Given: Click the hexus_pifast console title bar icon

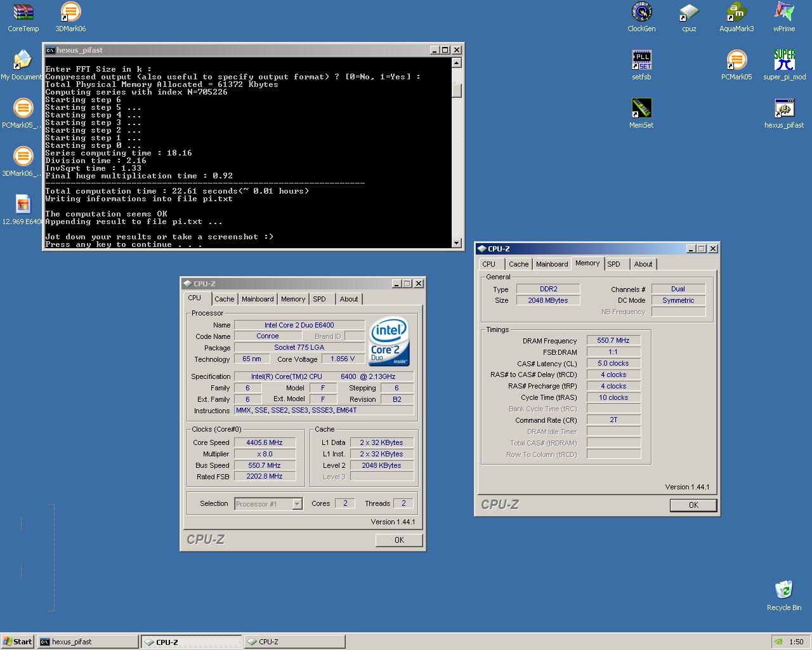Looking at the screenshot, I should [x=50, y=50].
